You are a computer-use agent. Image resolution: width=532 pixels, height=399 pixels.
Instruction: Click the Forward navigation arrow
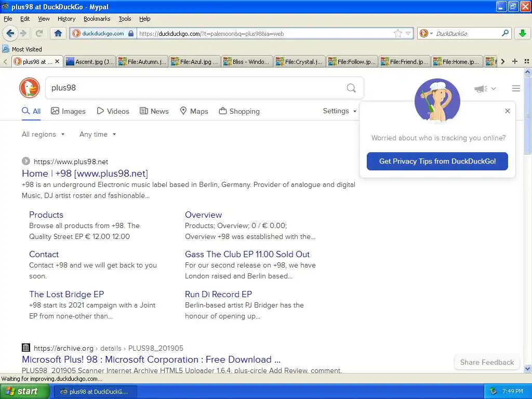click(23, 33)
